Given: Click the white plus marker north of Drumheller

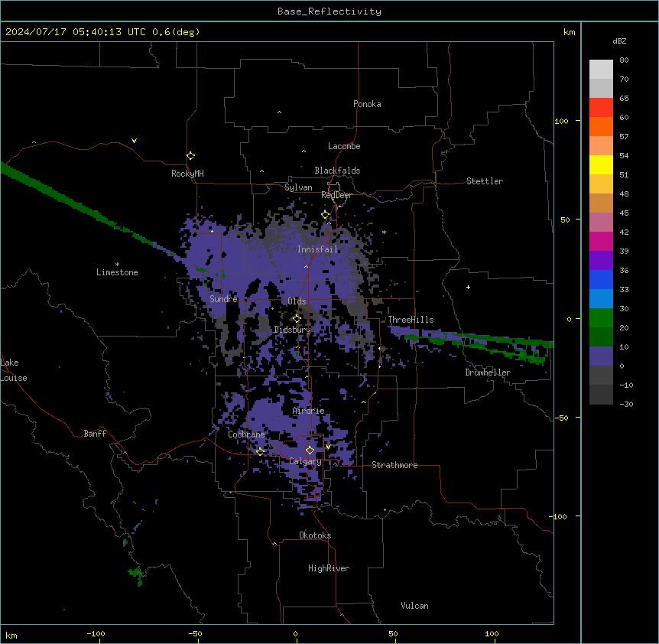Looking at the screenshot, I should tap(468, 287).
